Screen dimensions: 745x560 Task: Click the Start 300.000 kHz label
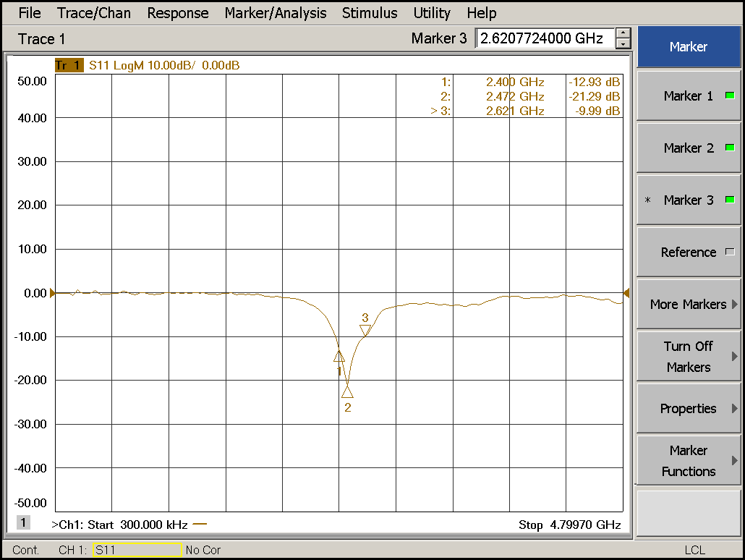(137, 525)
